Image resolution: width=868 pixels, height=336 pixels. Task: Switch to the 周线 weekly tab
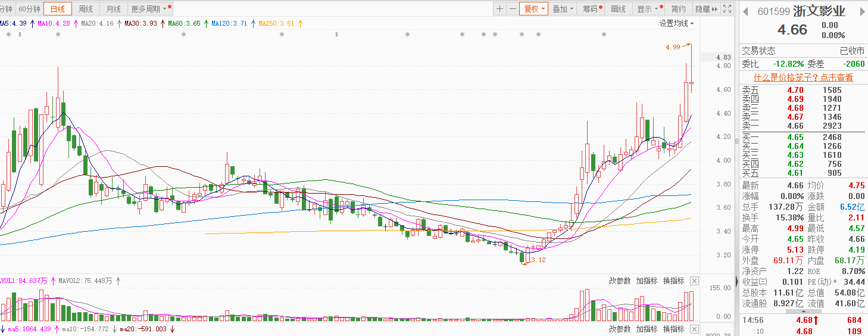pos(86,9)
